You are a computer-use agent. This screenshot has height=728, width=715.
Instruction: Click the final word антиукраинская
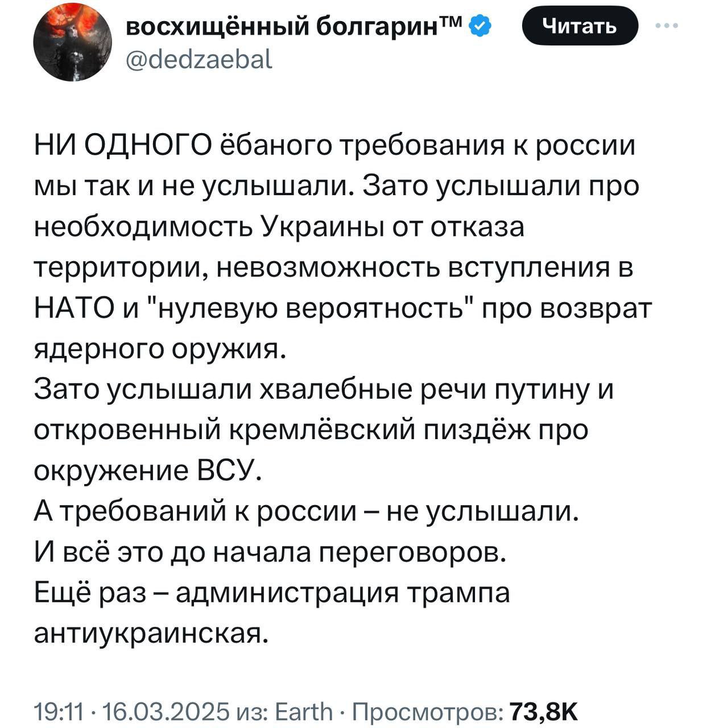pos(150,633)
